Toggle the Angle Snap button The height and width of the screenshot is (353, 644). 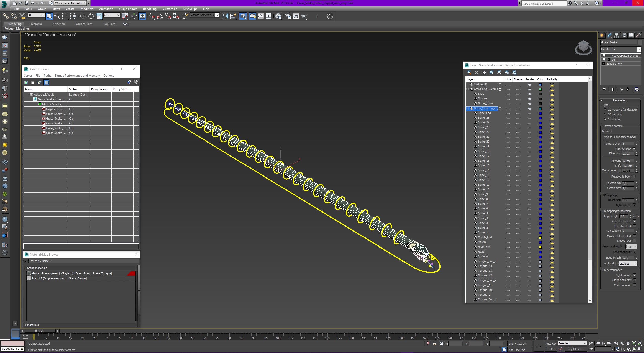[x=160, y=16]
